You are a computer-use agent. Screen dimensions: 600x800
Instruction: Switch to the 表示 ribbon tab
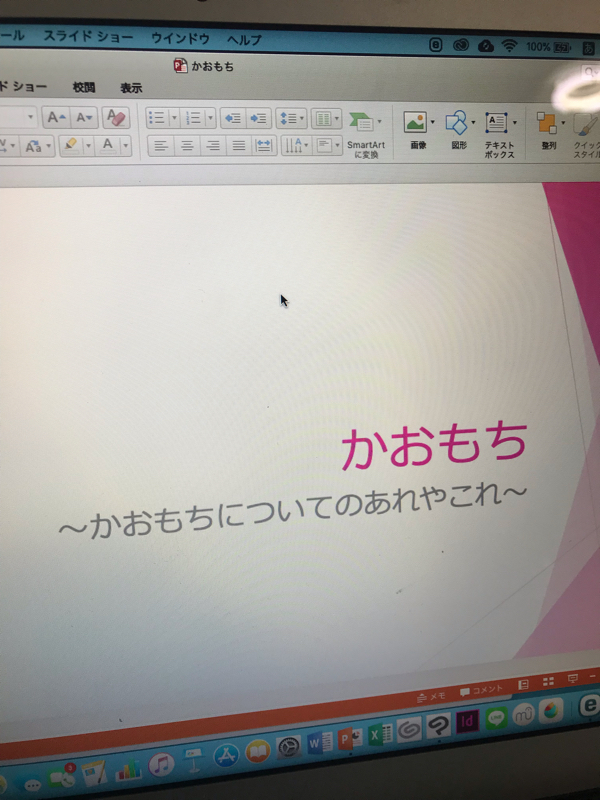[x=131, y=88]
